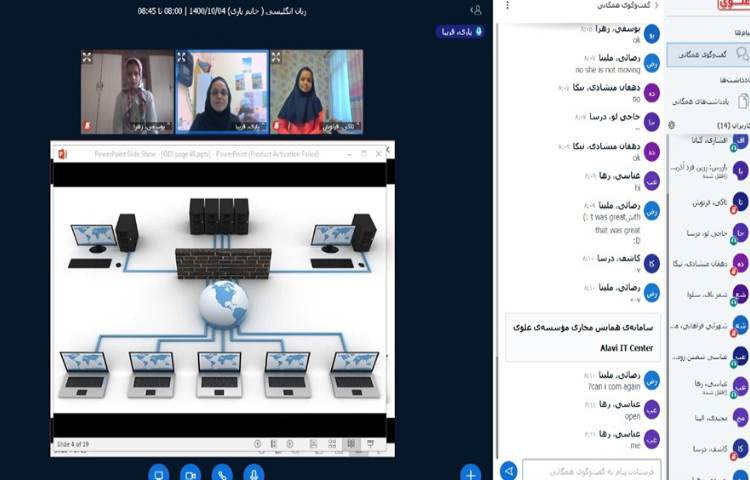The height and width of the screenshot is (480, 750).
Task: Click the network diagram slide in PowerPoint
Action: point(222,298)
